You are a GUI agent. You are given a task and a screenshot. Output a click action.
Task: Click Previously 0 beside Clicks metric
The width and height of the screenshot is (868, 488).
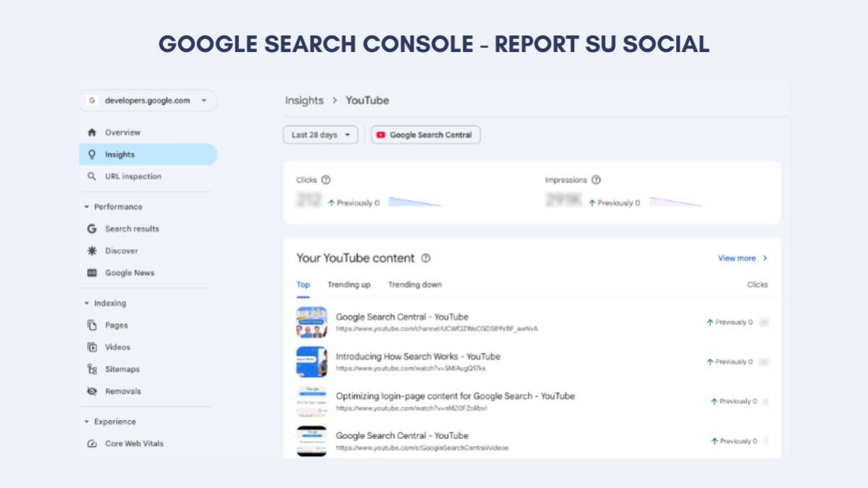(354, 203)
